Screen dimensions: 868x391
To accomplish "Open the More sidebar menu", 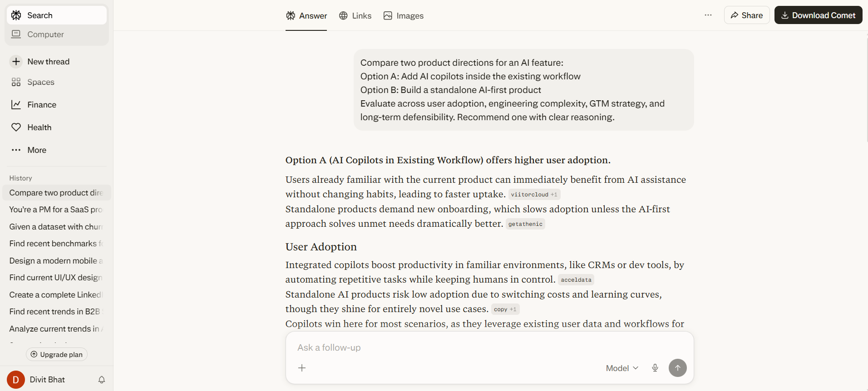I will pos(36,150).
